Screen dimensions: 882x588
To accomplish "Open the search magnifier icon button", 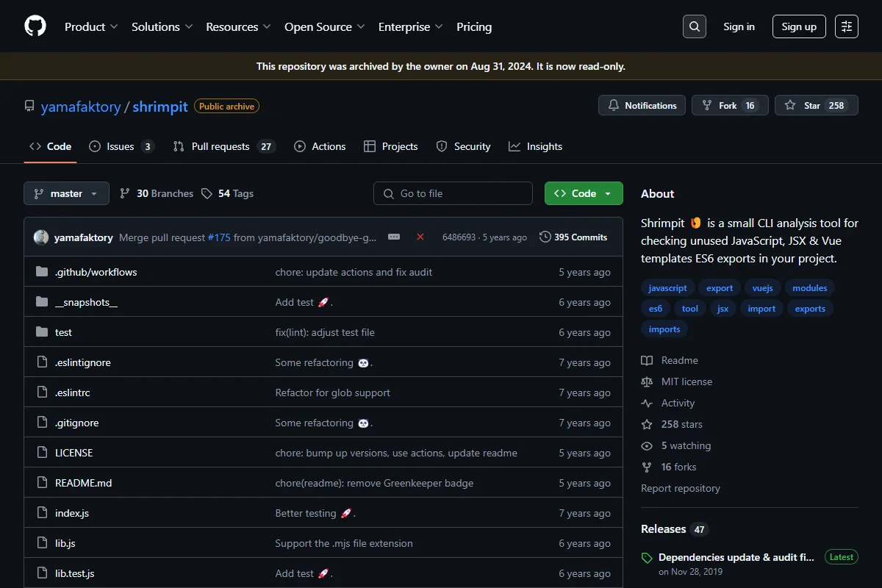I will 694,26.
